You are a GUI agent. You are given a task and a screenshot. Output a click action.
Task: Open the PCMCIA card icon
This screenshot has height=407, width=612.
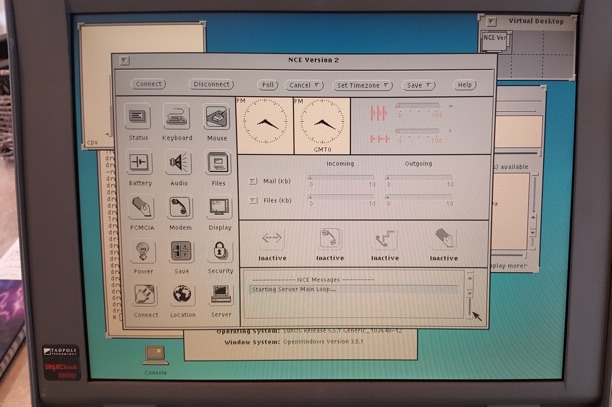point(141,207)
